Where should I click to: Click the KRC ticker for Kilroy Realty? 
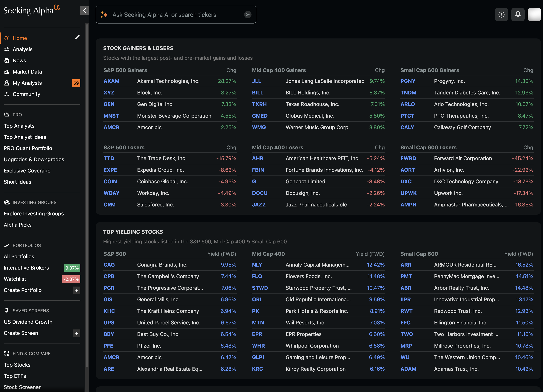pos(257,369)
